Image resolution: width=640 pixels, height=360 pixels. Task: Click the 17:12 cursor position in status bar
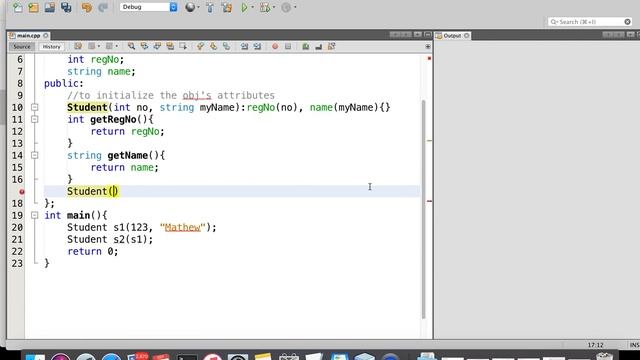coord(595,345)
